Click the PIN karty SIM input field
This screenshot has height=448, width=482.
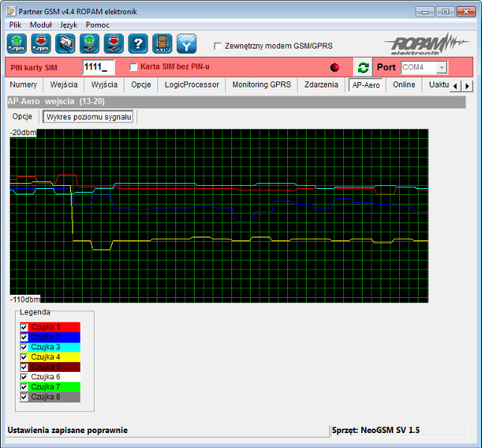click(98, 67)
